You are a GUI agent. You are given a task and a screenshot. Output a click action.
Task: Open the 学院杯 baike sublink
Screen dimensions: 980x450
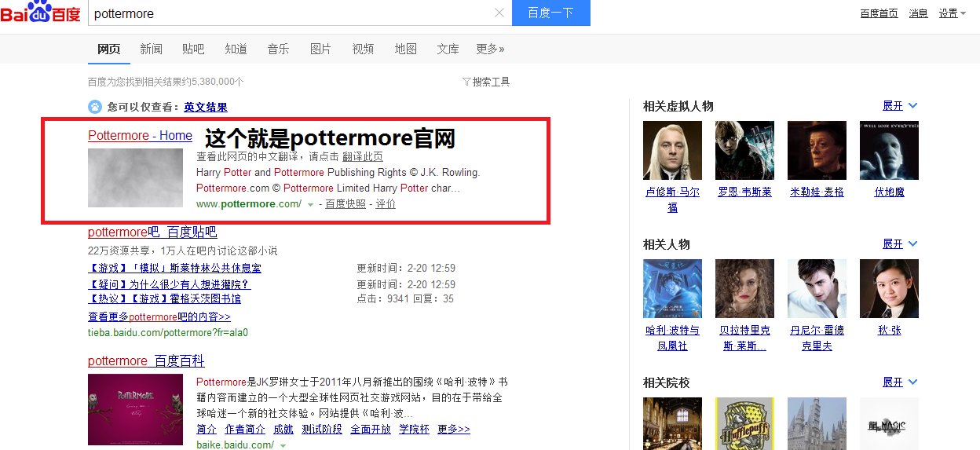(414, 429)
